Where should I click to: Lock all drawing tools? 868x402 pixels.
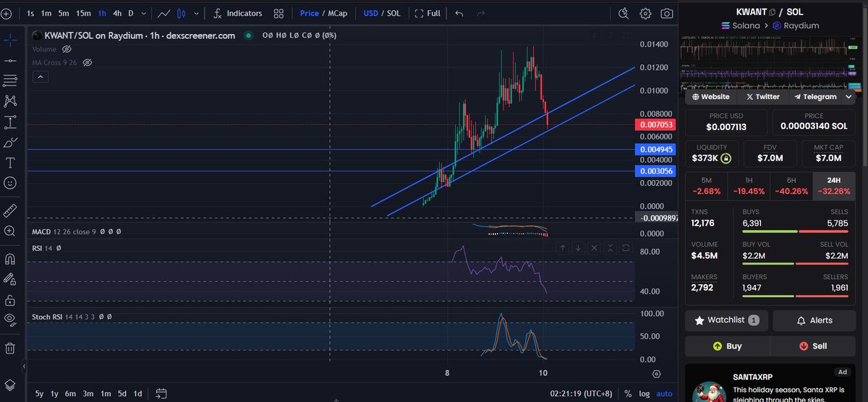[10, 299]
